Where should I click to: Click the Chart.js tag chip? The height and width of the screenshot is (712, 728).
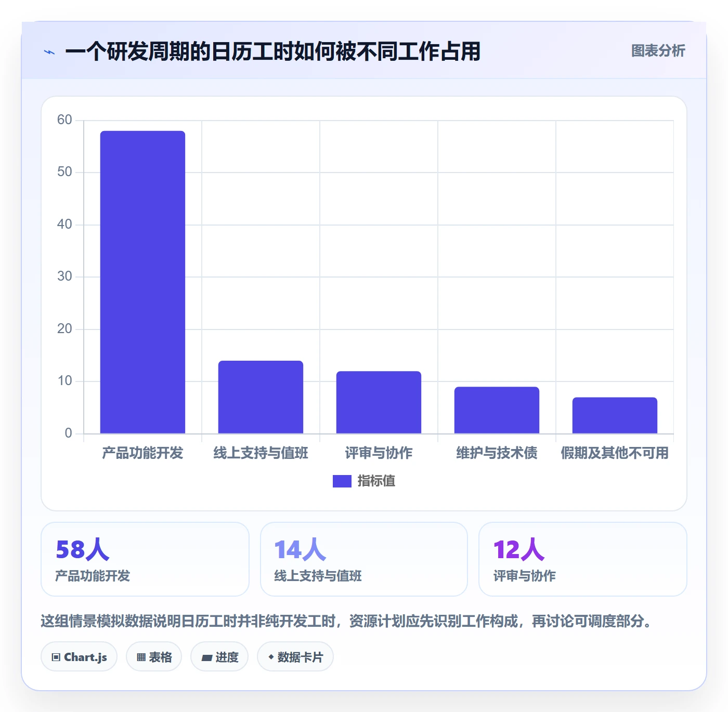coord(79,657)
